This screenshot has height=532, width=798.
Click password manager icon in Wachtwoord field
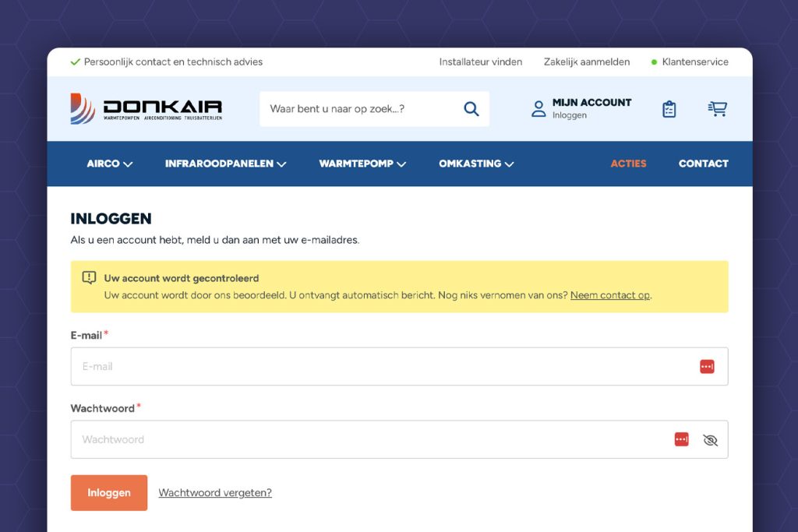[x=682, y=440]
